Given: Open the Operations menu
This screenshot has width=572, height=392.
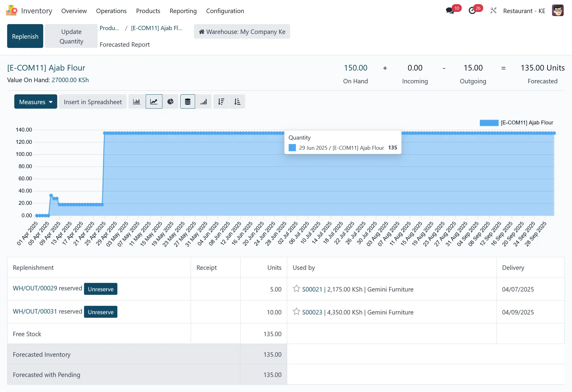Looking at the screenshot, I should (x=111, y=11).
